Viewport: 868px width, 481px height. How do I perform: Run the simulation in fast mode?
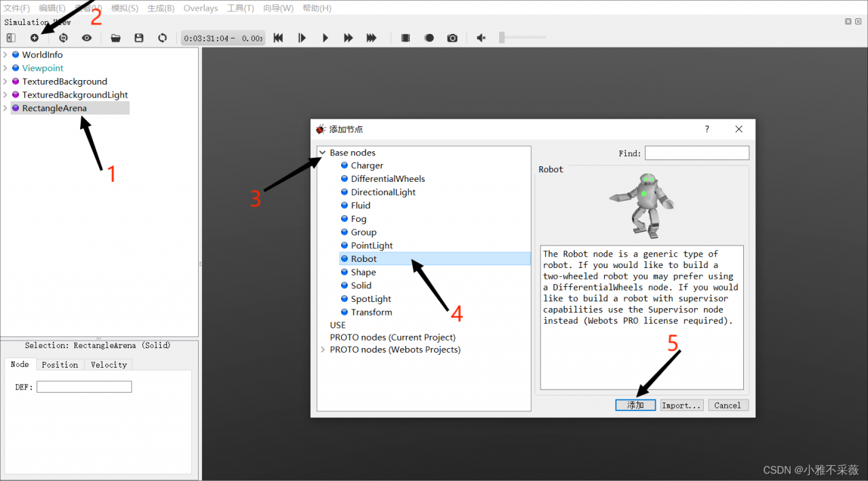349,38
